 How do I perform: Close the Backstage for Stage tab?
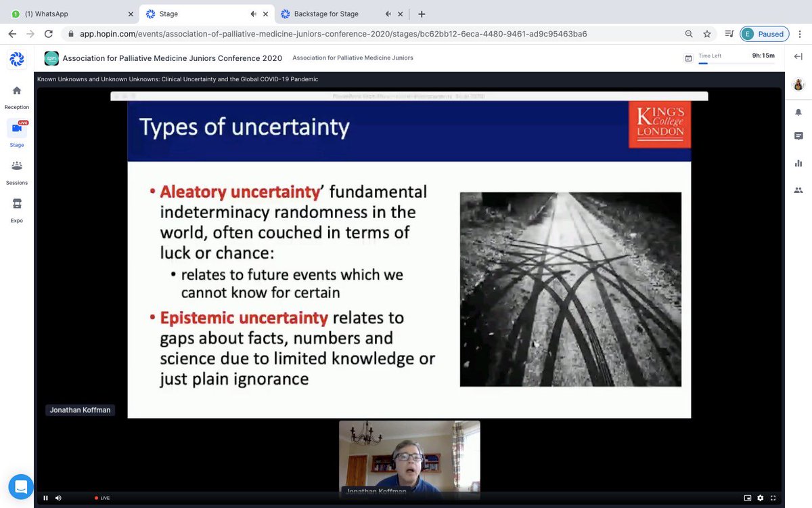399,14
